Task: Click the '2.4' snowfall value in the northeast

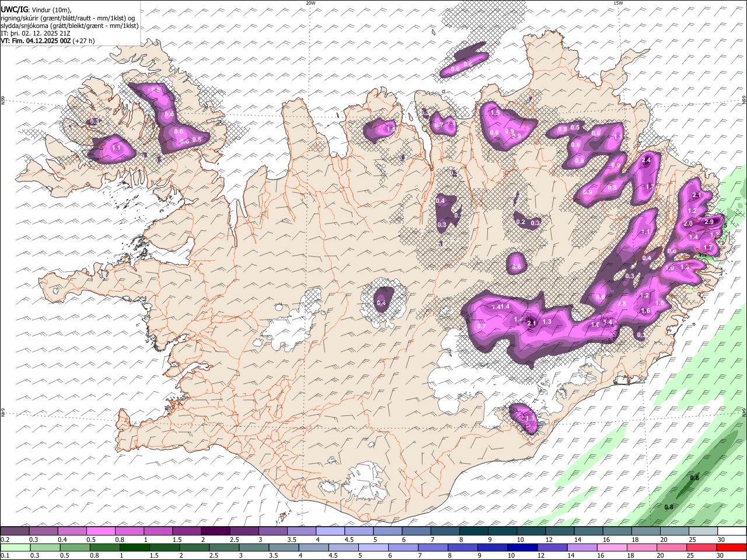Action: coord(646,160)
